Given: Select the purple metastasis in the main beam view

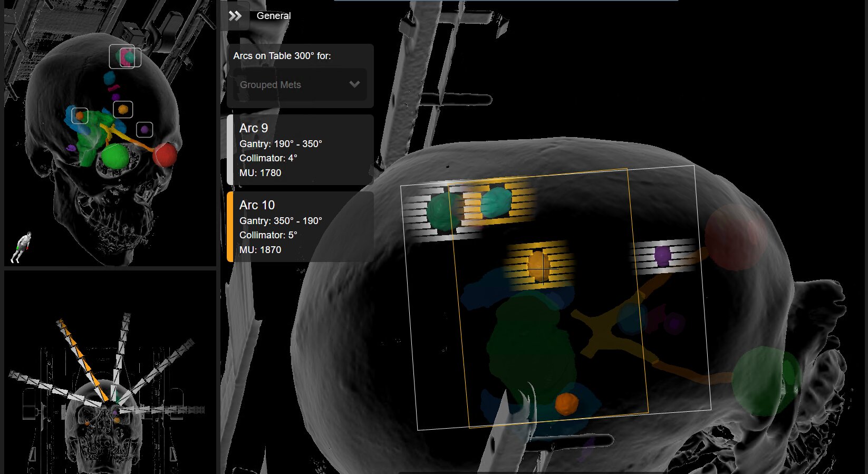Looking at the screenshot, I should [662, 256].
